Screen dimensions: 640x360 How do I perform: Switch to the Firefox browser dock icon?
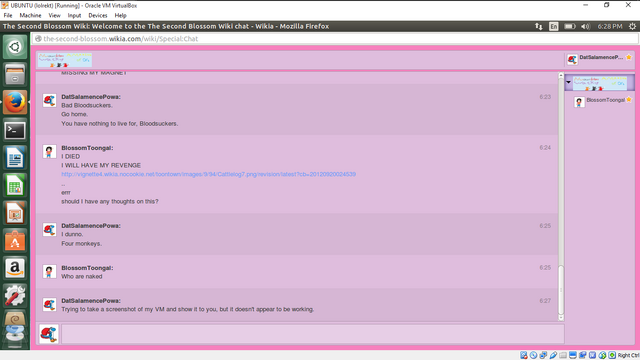(x=15, y=102)
